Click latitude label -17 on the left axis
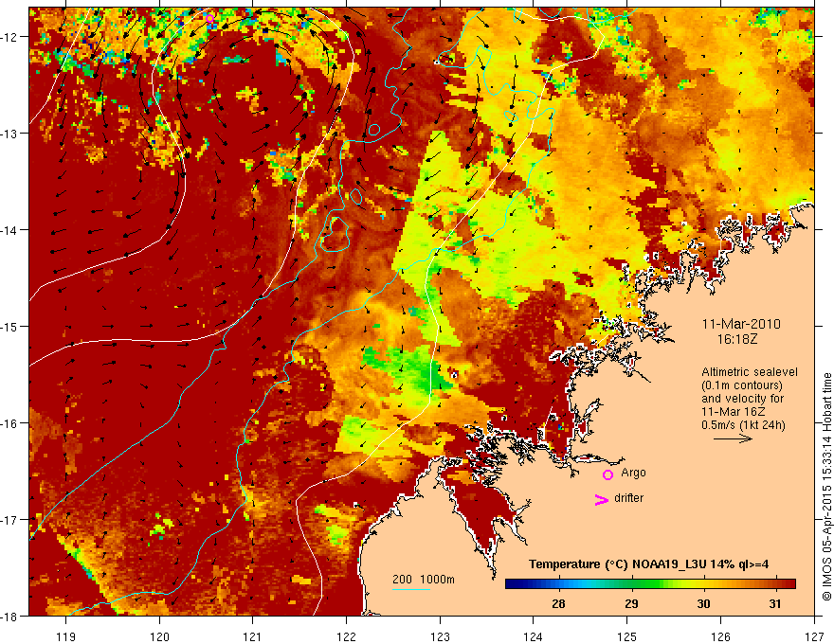 9,519
